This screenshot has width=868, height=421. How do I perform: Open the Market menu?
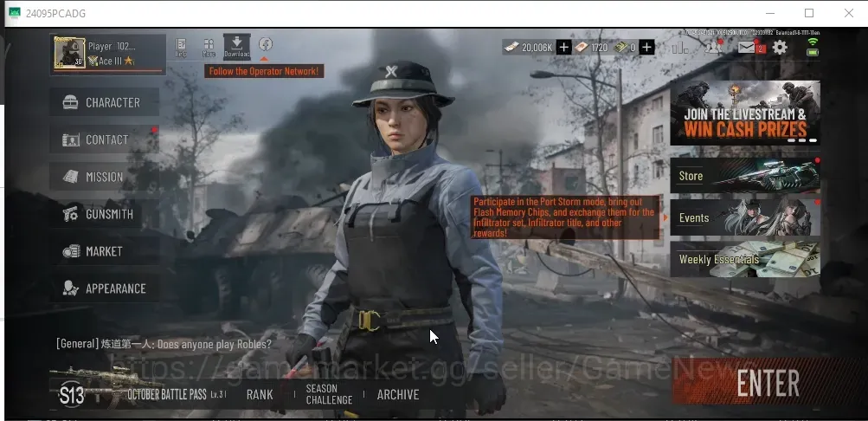point(105,251)
